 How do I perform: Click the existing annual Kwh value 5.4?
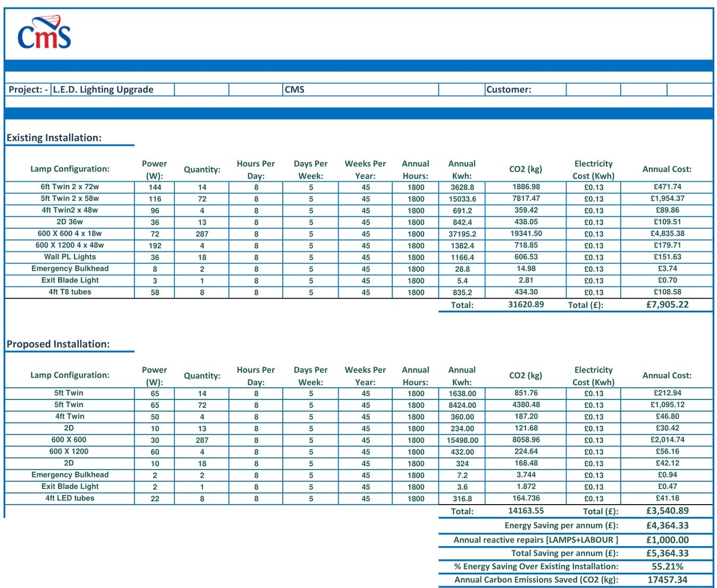pos(462,280)
